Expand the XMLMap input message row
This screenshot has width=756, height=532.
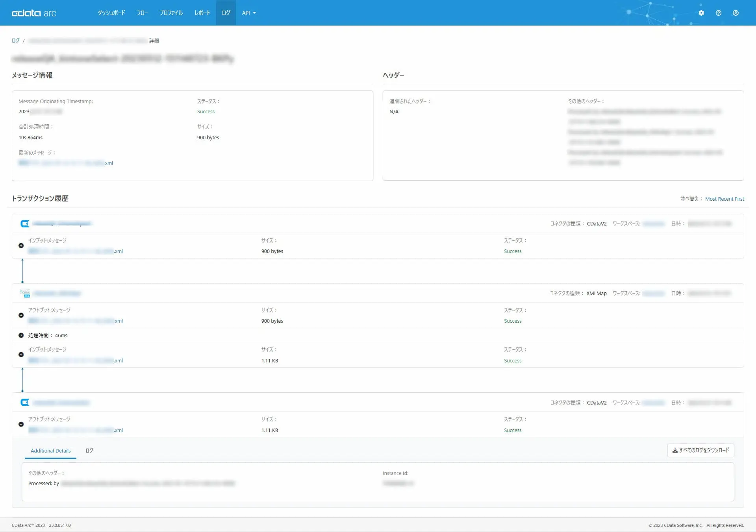tap(21, 355)
